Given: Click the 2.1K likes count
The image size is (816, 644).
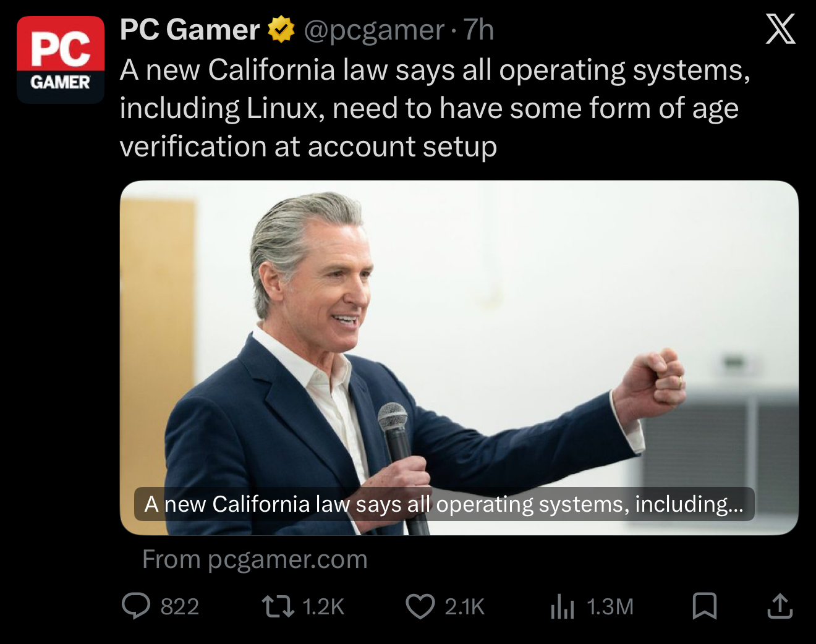Looking at the screenshot, I should pos(464,606).
